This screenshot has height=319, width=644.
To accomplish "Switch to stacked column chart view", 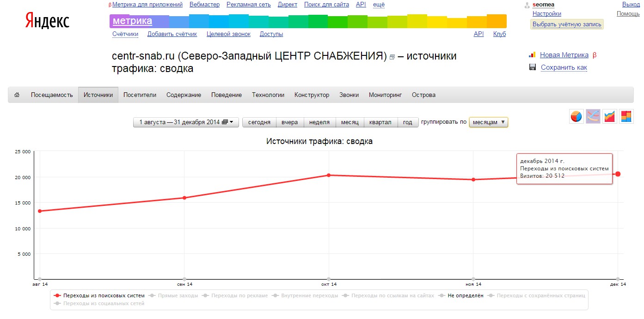I will click(626, 116).
